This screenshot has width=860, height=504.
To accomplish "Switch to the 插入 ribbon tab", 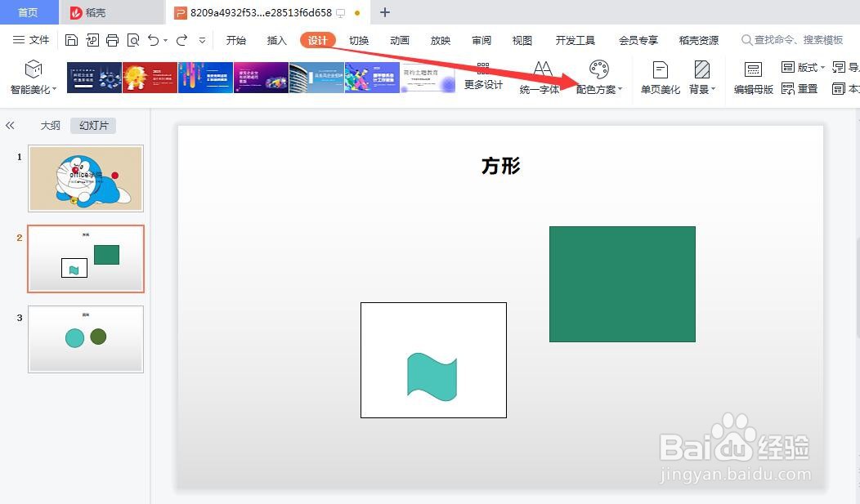I will (276, 39).
